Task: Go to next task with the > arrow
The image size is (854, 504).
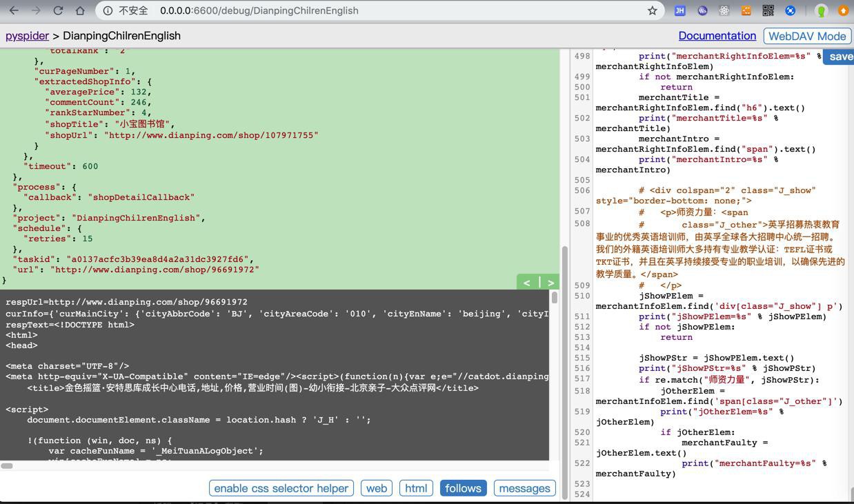Action: click(x=550, y=282)
